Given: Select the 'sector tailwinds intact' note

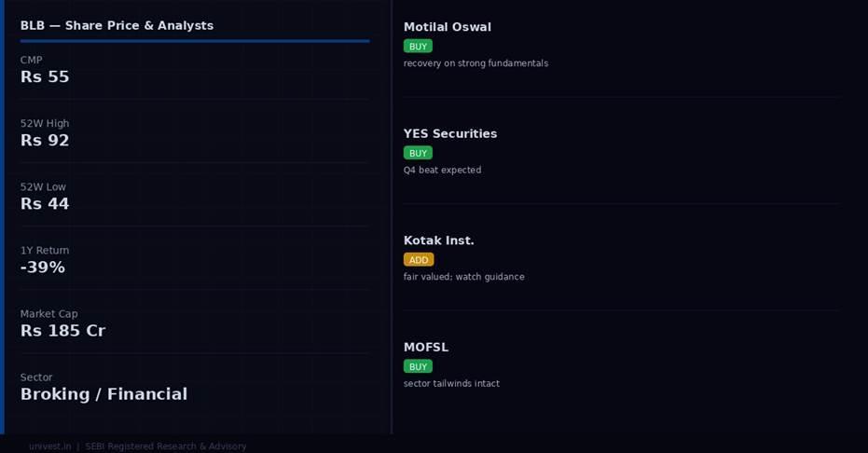Looking at the screenshot, I should click(451, 384).
